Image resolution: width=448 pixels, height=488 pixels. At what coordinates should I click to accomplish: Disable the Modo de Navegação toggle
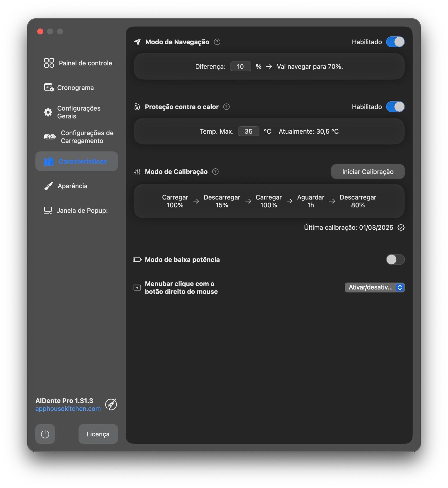click(x=395, y=42)
